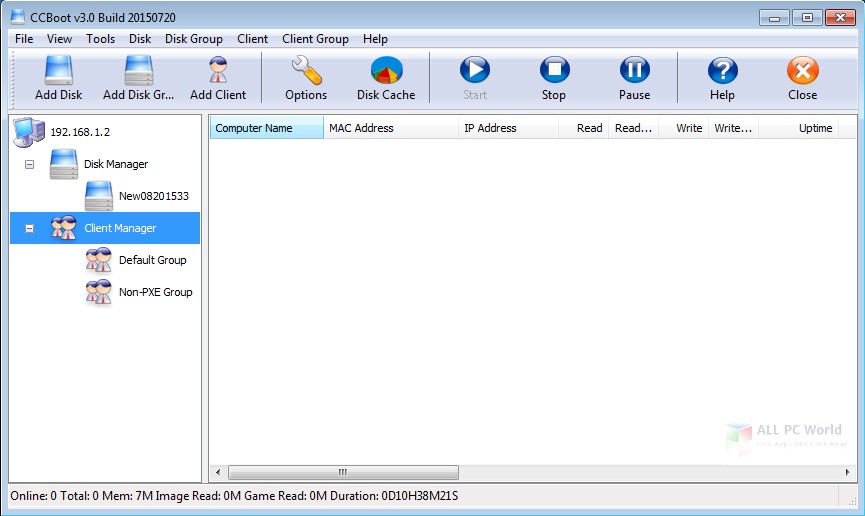Click the Add Client toolbar icon
Viewport: 865px width, 516px height.
click(x=218, y=71)
